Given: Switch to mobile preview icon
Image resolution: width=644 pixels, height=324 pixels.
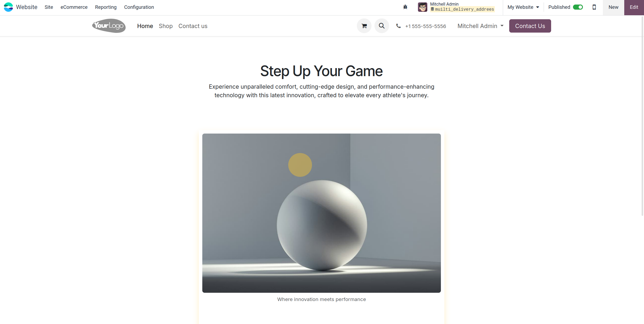Looking at the screenshot, I should tap(594, 7).
